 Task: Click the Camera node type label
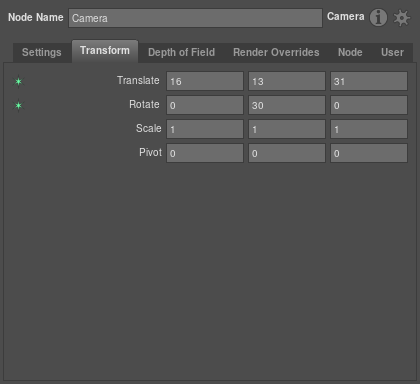[346, 16]
